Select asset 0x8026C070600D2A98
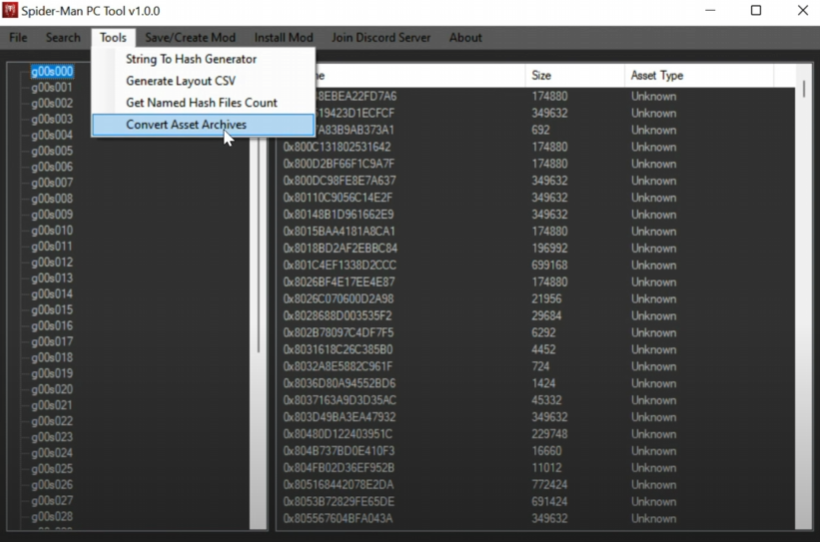Screen dimensions: 820x542 (x=338, y=299)
